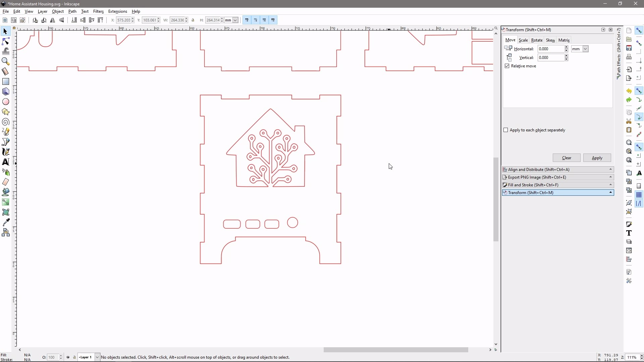
Task: Click the horizontal scrollbar thumb
Action: pyautogui.click(x=396, y=350)
